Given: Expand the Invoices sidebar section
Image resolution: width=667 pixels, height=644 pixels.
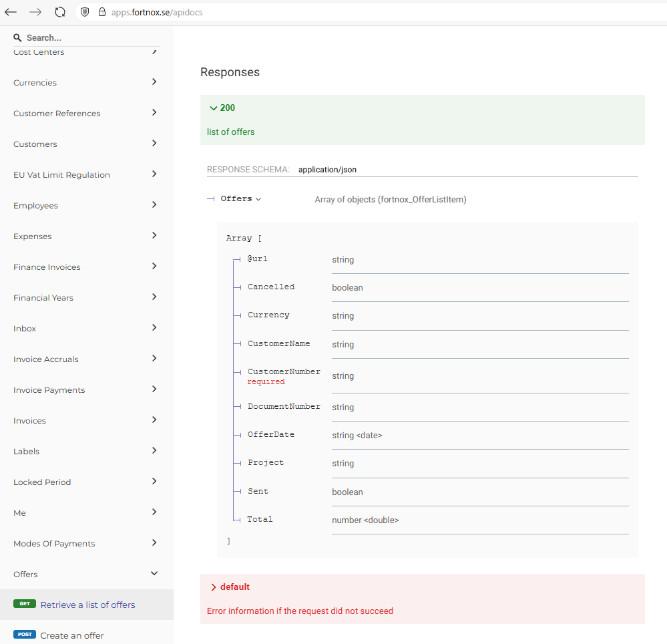Looking at the screenshot, I should tap(154, 420).
